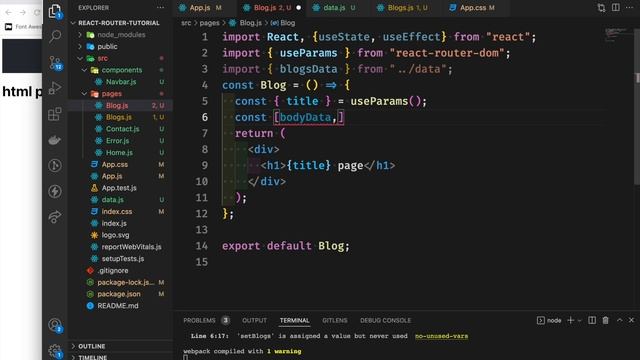Open Explorer panel more actions ellipsis

click(160, 7)
